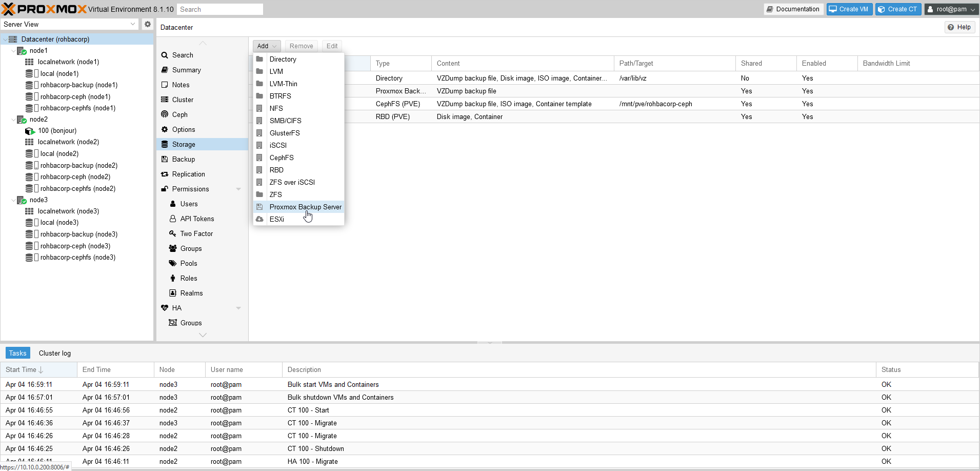Click the Summary book icon

coord(165,70)
